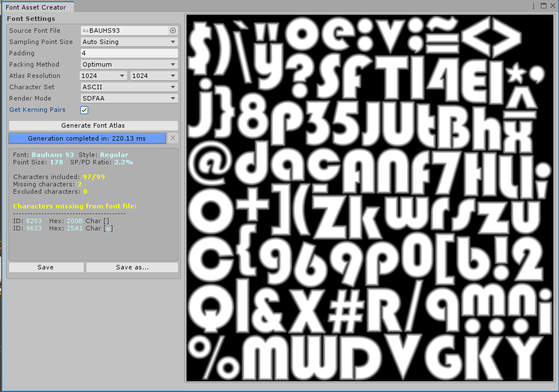Viewport: 559px width, 392px height.
Task: Open the atlas width resolution dropdown
Action: [x=103, y=75]
